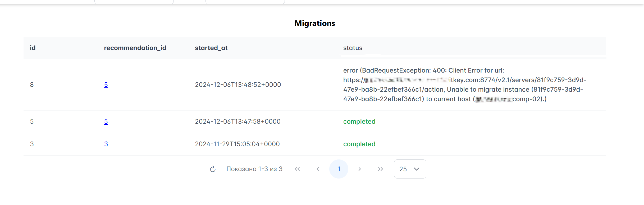The width and height of the screenshot is (644, 205).
Task: Click the refresh table icon
Action: [x=213, y=169]
